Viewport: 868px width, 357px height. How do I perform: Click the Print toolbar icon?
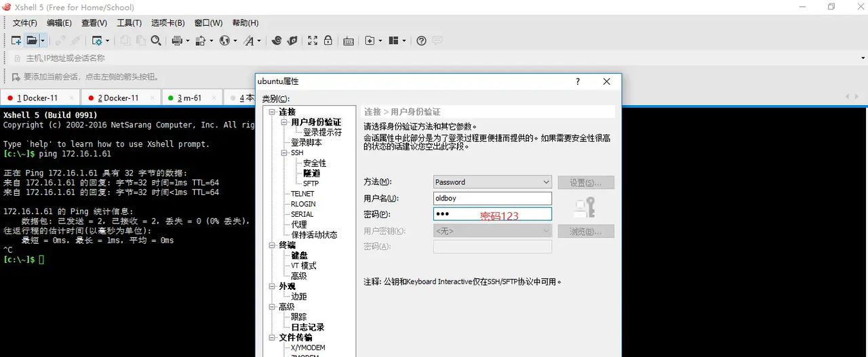pyautogui.click(x=177, y=41)
